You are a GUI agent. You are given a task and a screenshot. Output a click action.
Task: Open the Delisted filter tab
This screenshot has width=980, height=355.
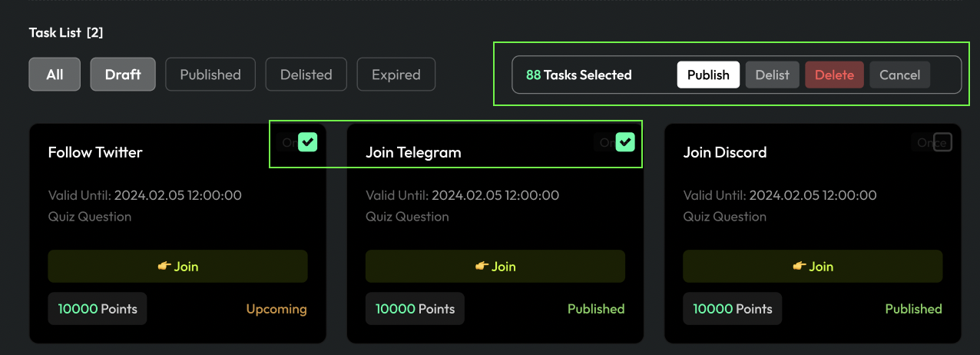pyautogui.click(x=306, y=75)
